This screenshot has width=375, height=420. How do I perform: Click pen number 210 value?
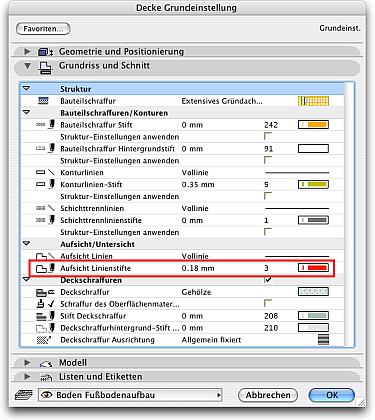tap(271, 328)
